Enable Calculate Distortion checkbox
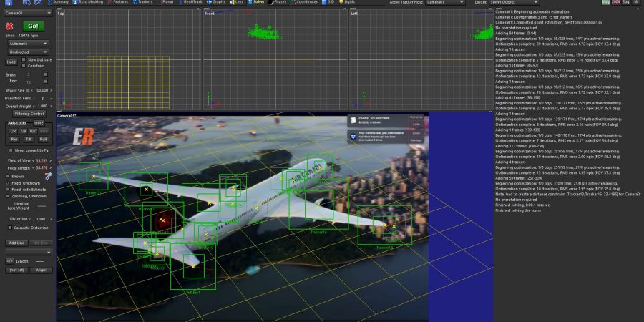The image size is (644, 322). 9,228
